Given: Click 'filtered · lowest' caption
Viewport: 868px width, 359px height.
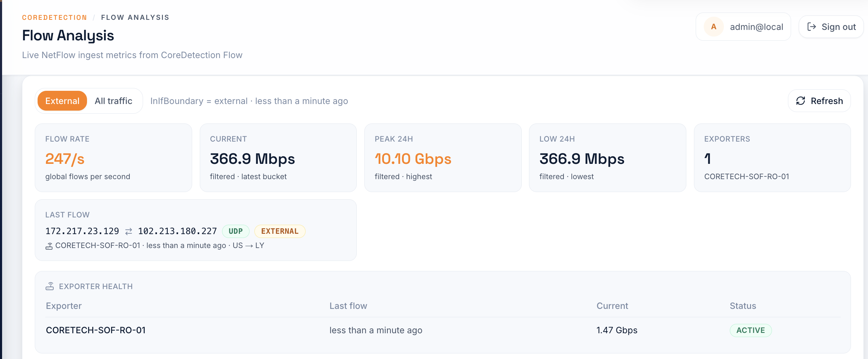Looking at the screenshot, I should [x=567, y=177].
